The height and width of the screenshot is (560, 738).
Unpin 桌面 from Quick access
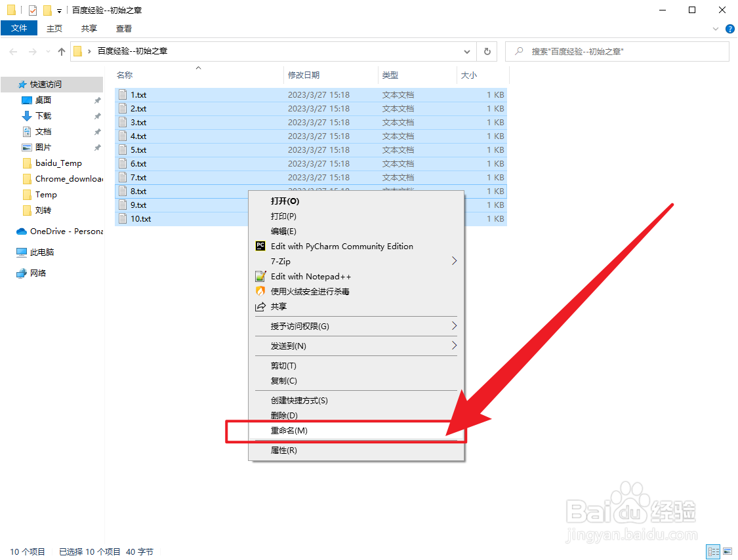[x=97, y=100]
